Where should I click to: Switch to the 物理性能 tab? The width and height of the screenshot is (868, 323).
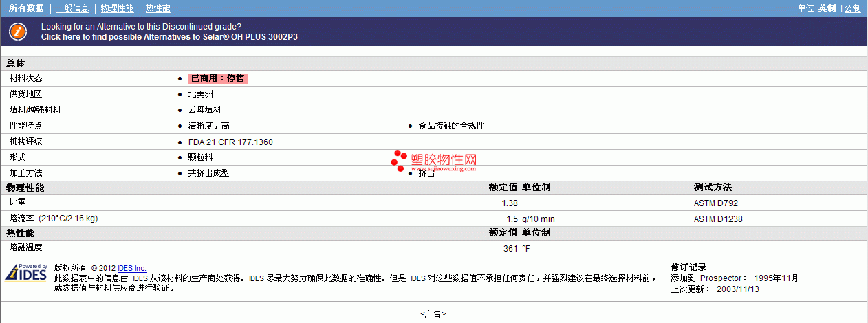[117, 8]
